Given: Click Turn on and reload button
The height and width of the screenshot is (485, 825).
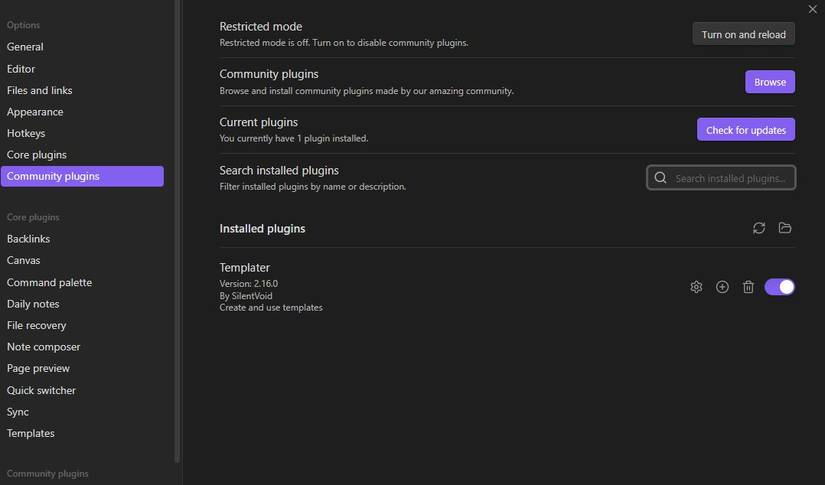Looking at the screenshot, I should tap(743, 34).
